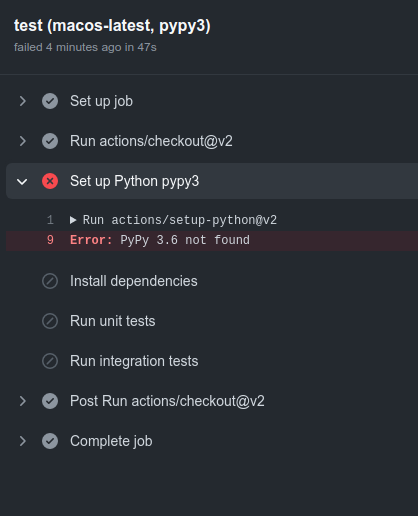Select the Set up Python pypy3 label
This screenshot has width=418, height=516.
(x=134, y=182)
